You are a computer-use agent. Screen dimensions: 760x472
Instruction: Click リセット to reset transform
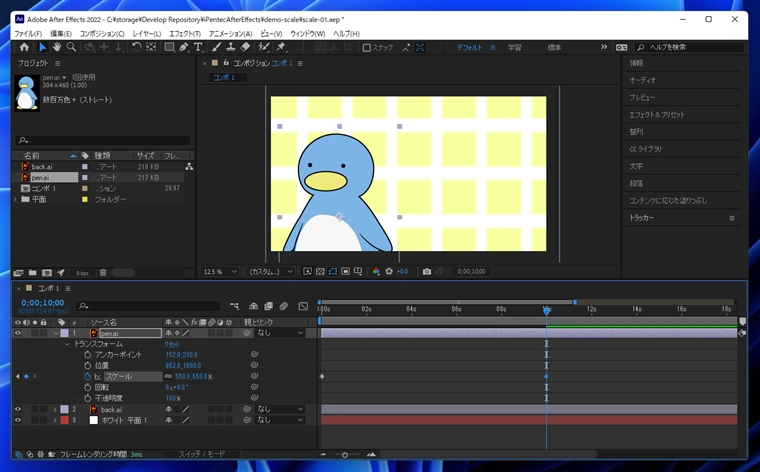tap(172, 344)
